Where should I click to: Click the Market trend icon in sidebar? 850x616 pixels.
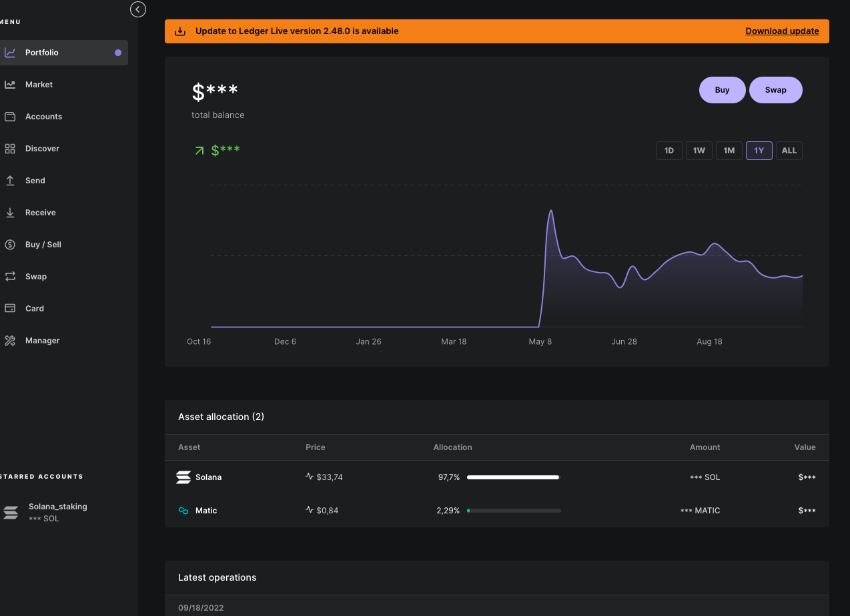(x=10, y=85)
